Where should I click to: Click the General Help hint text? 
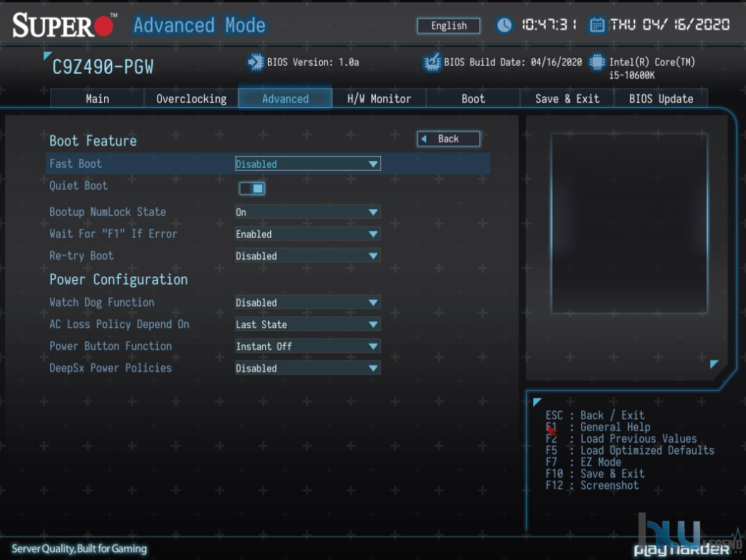(615, 427)
